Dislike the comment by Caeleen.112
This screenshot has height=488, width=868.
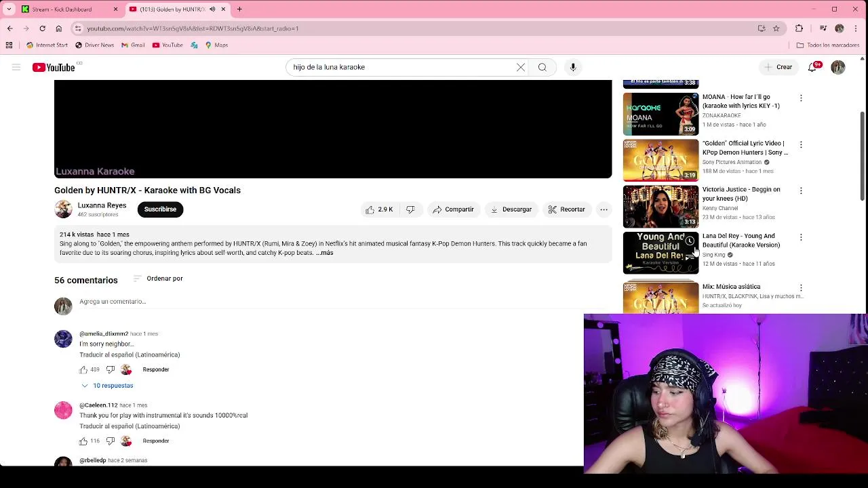click(111, 441)
